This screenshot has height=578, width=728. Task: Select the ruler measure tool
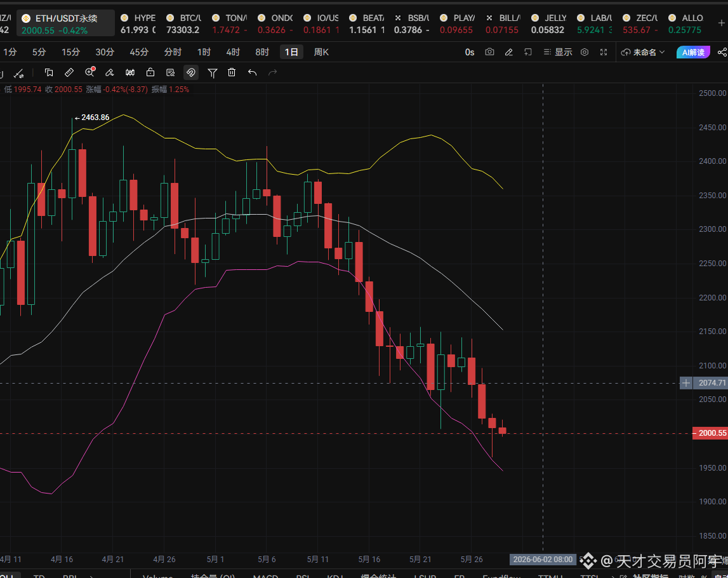pos(69,72)
